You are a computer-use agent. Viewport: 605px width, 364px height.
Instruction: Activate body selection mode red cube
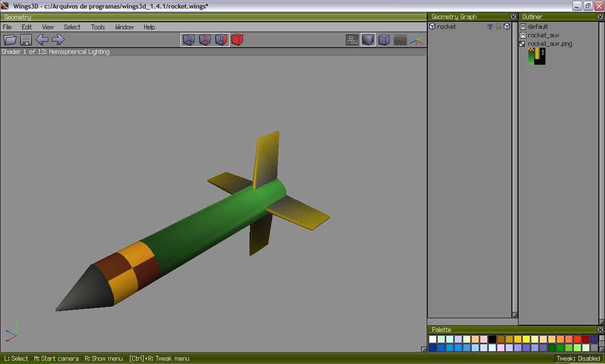tap(237, 40)
